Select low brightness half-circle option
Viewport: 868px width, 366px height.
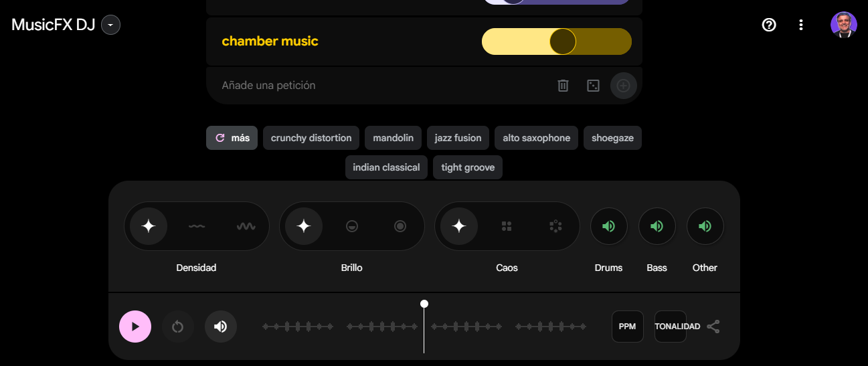[352, 226]
